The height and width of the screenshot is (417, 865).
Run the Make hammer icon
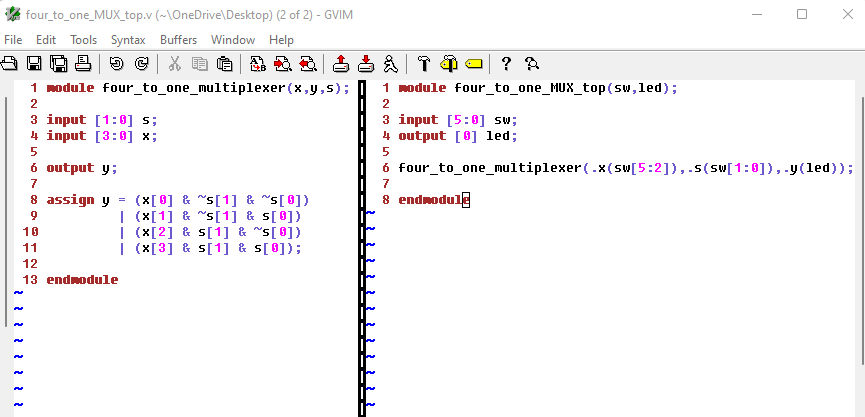(424, 64)
